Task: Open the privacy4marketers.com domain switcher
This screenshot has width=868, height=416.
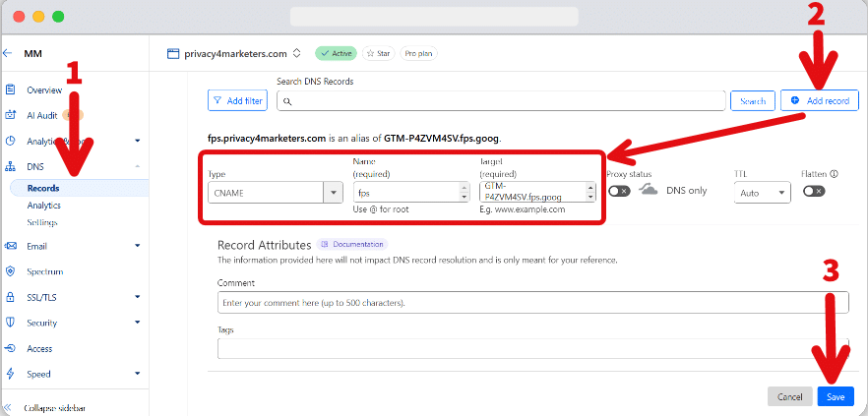Action: click(x=297, y=53)
